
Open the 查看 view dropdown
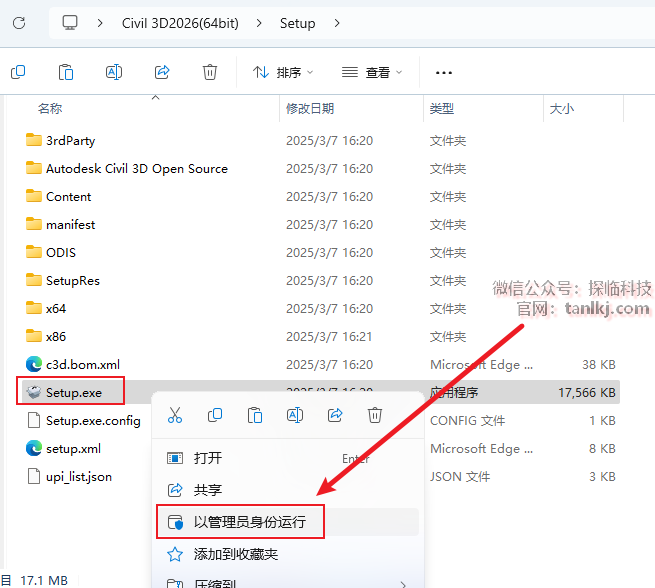(x=372, y=73)
